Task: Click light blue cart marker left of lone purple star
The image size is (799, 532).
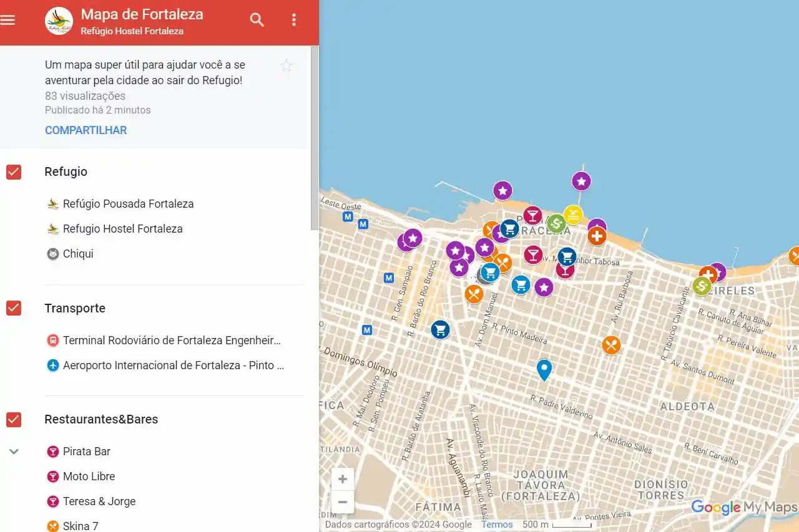Action: tap(521, 285)
